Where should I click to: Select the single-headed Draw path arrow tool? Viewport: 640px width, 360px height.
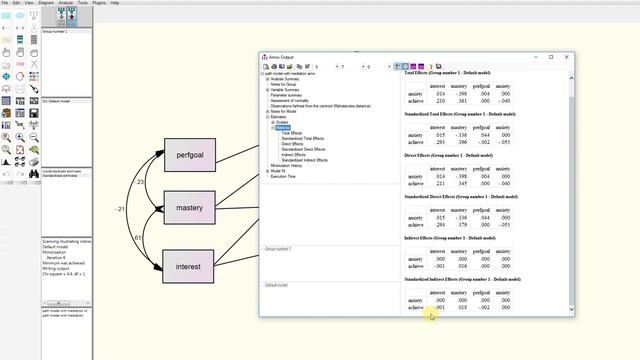point(6,28)
